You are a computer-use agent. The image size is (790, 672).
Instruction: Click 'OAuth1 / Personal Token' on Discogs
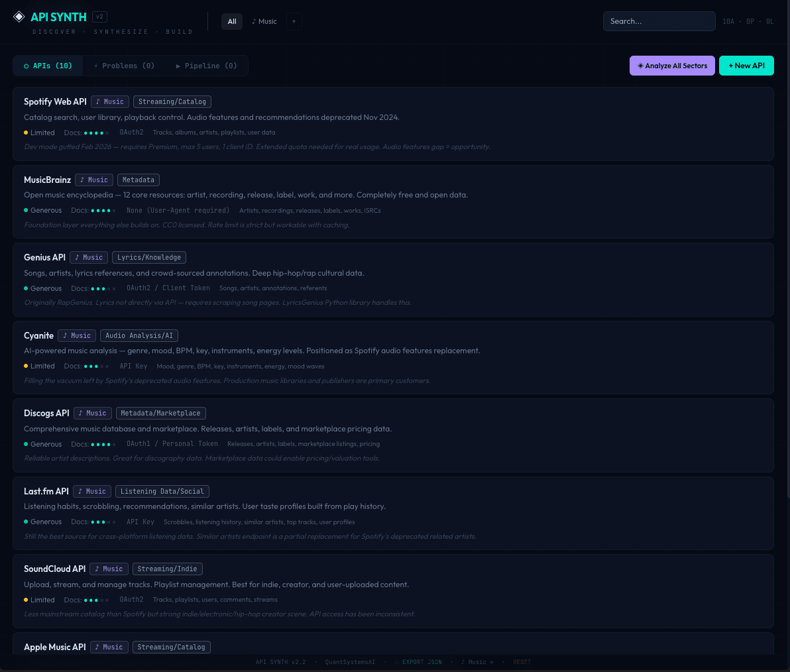point(172,444)
